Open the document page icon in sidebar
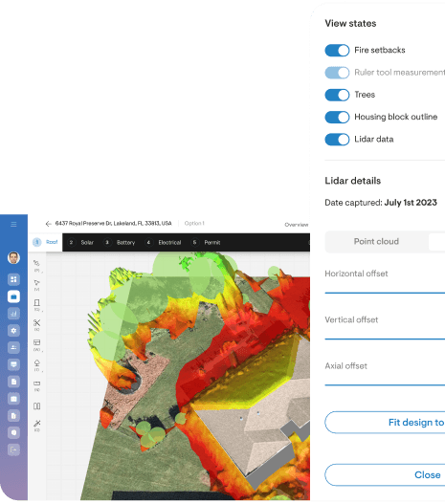 point(13,382)
